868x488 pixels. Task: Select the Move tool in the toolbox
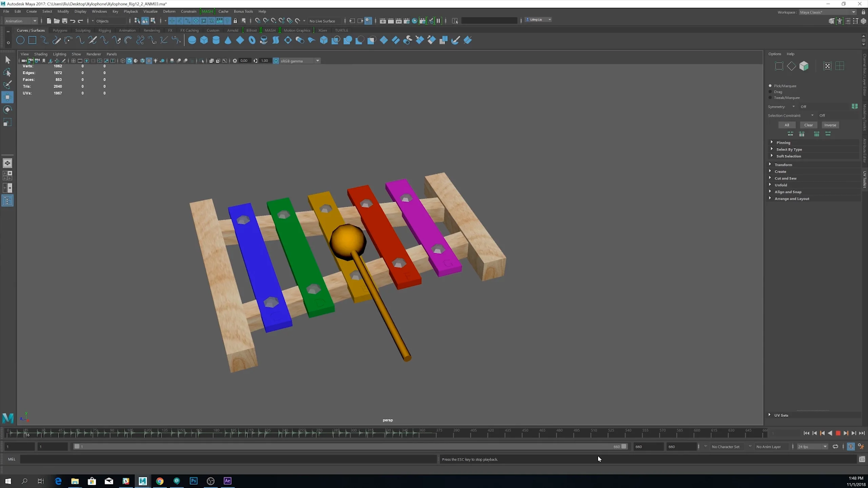[7, 97]
